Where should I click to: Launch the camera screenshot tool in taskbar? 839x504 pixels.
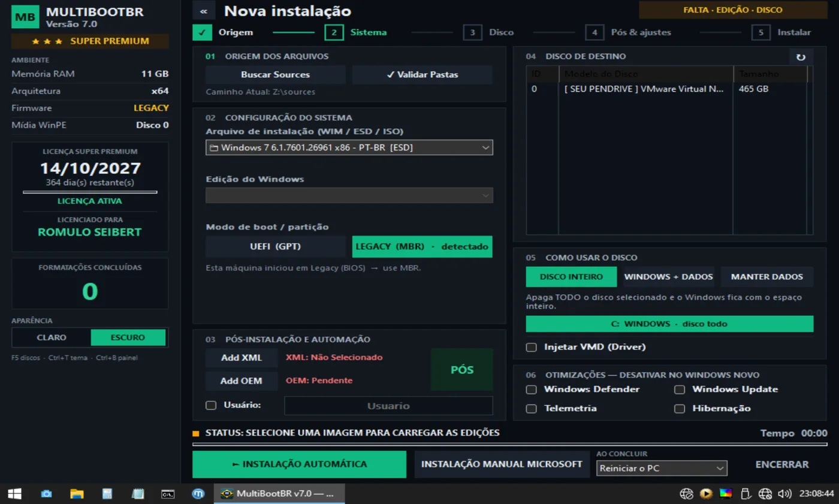pos(46,494)
